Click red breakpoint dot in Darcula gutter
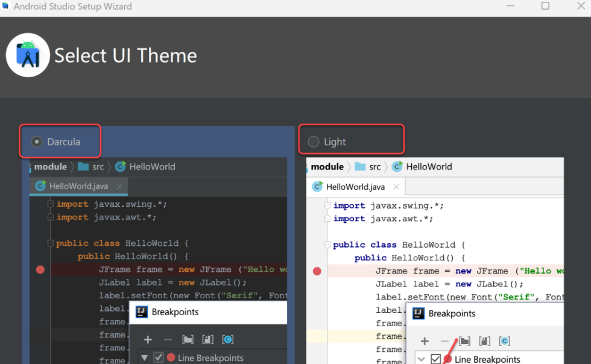Viewport: 591px width, 364px height. pyautogui.click(x=40, y=270)
